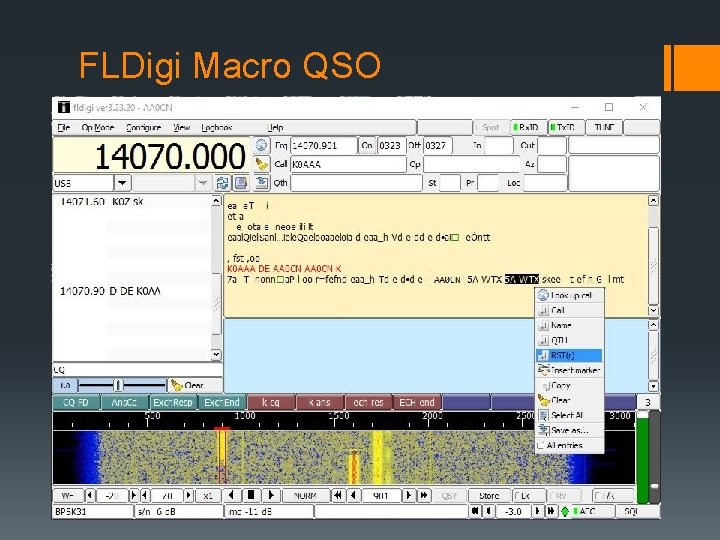The image size is (720, 540).
Task: Click the two-arrow refresh icon right of the USB dropdowns
Action: coord(223,183)
